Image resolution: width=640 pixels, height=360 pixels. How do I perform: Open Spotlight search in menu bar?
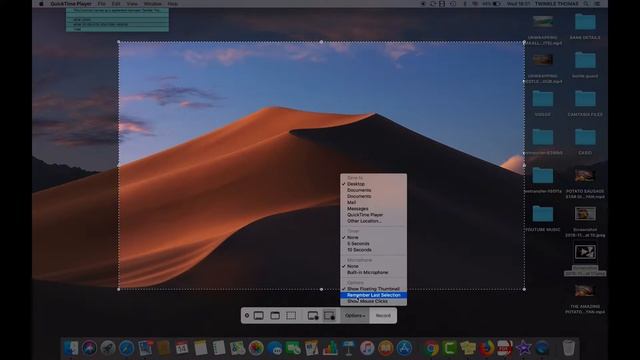click(x=586, y=4)
